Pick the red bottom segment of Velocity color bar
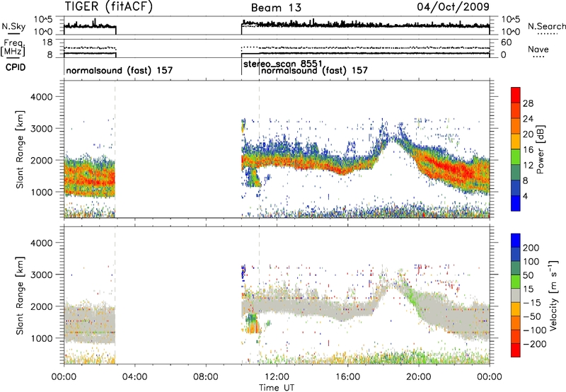566x392 pixels. tap(516, 350)
